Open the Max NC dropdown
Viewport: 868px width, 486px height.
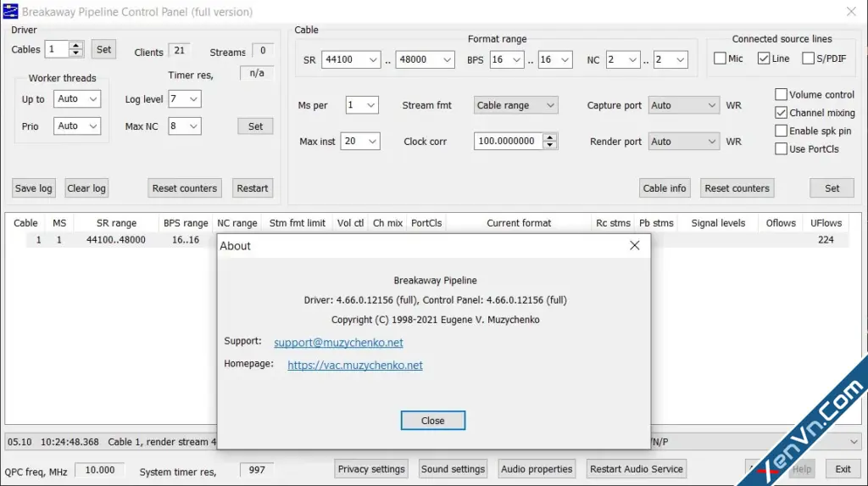coord(184,126)
